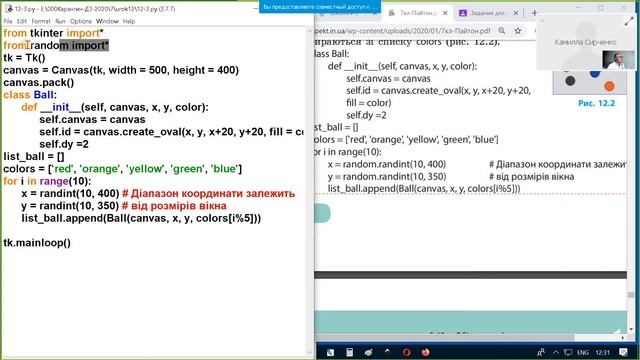Open the notification center icon
The width and height of the screenshot is (640, 360).
(623, 352)
